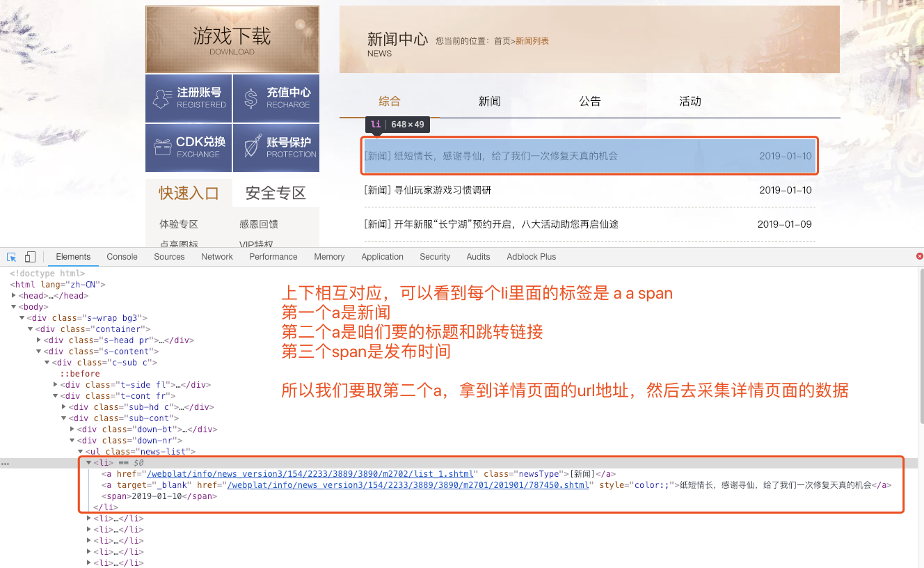The height and width of the screenshot is (568, 924).
Task: Select the span 2019-01-10 line in Elements
Action: tap(159, 496)
